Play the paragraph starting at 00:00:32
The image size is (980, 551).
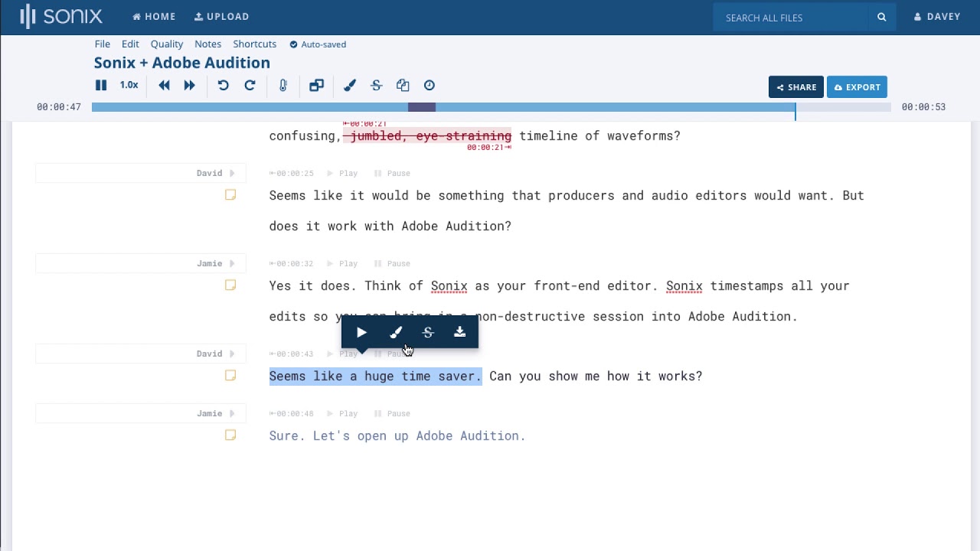[343, 264]
